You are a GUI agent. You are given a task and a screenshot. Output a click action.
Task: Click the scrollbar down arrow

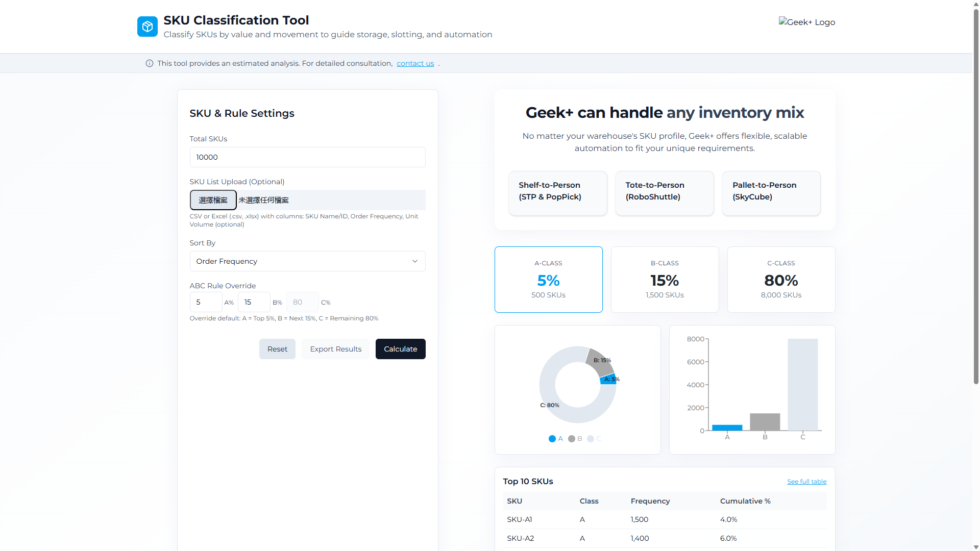tap(975, 547)
